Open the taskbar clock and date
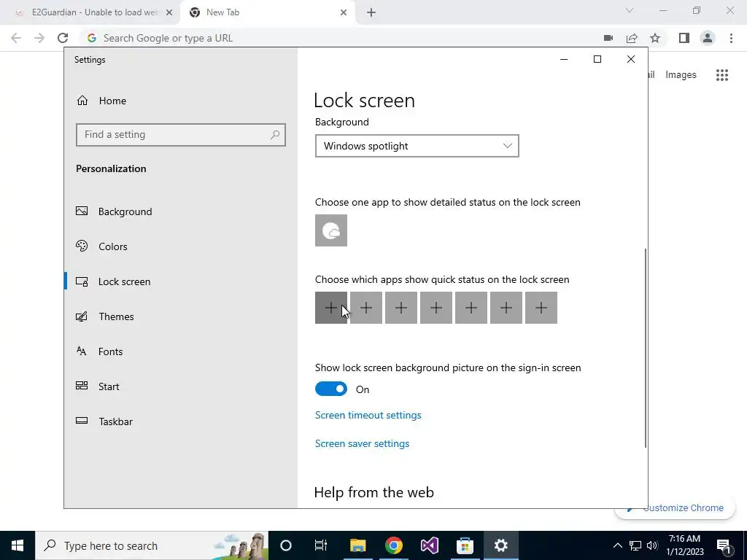This screenshot has width=747, height=560. pos(685,545)
